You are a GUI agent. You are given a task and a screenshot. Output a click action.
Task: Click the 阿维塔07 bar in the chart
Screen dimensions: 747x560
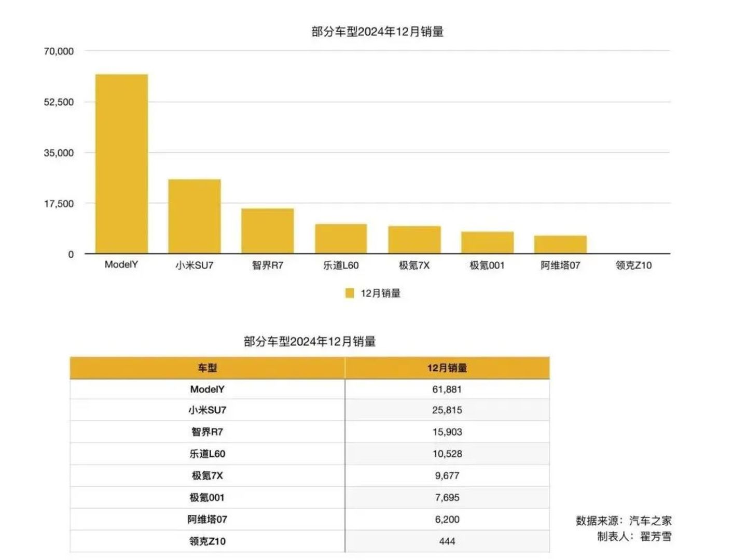(560, 244)
